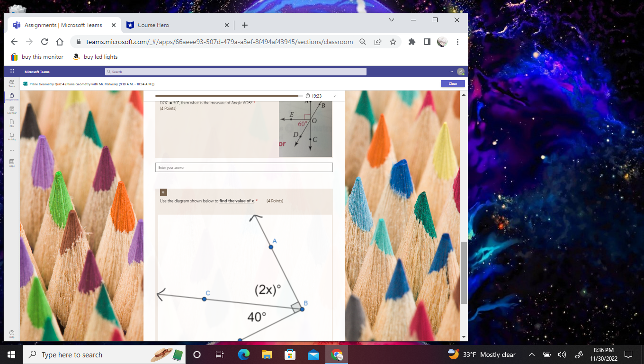The height and width of the screenshot is (364, 644).
Task: Toggle the bookmark star for this page
Action: coord(393,42)
